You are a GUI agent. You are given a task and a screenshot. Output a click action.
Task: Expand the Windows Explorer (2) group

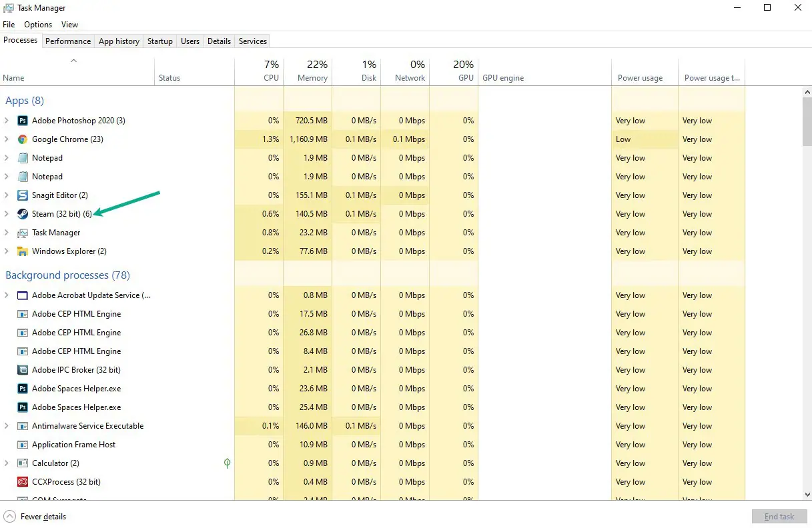click(x=7, y=251)
